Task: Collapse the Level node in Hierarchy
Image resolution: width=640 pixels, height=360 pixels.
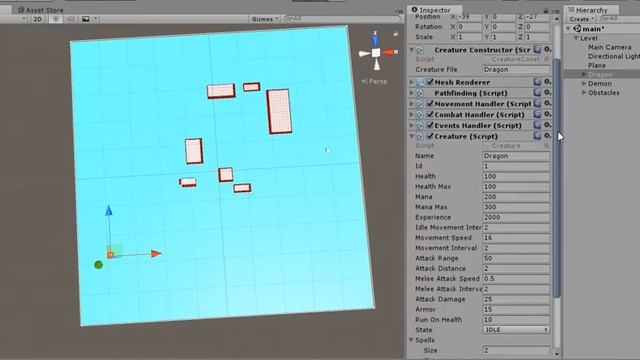Action: pyautogui.click(x=576, y=38)
